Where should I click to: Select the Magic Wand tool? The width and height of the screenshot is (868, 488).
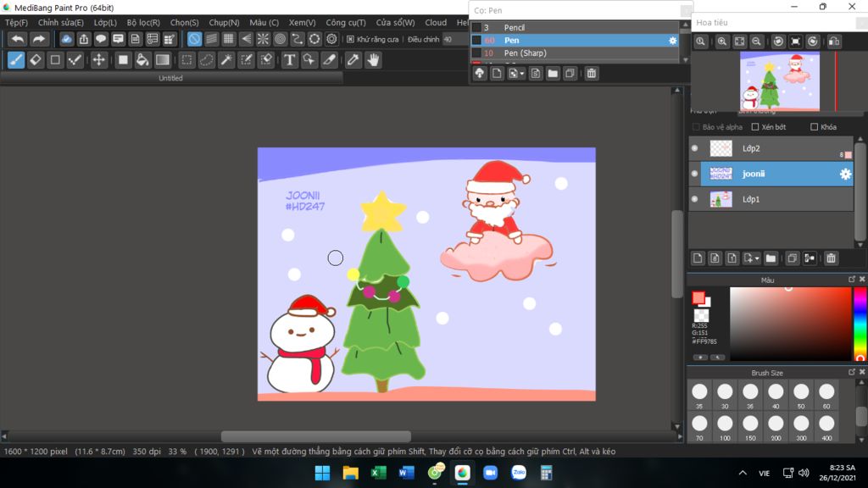(226, 60)
